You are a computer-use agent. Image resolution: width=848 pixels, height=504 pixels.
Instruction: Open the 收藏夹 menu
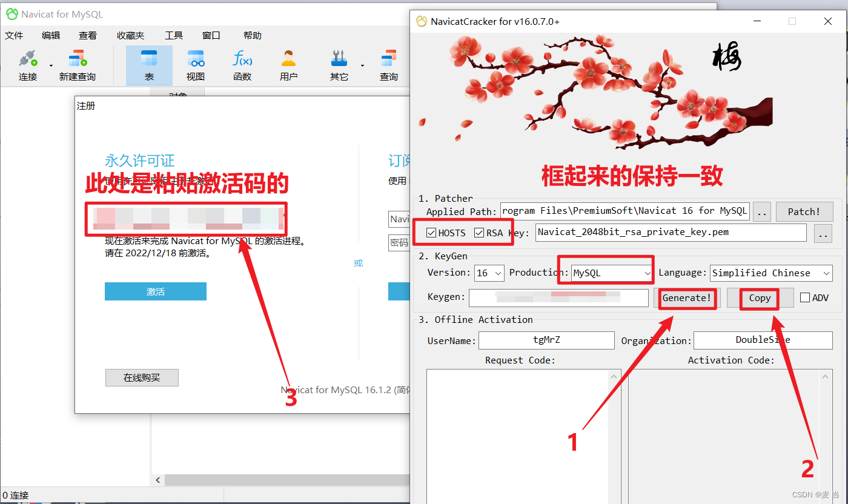[131, 35]
